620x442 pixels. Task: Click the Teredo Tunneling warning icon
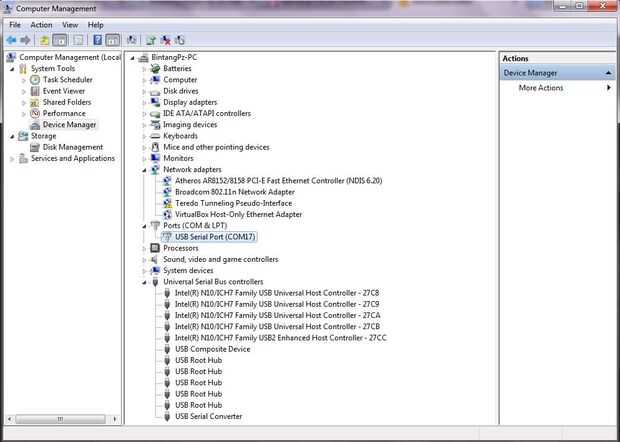coord(167,203)
